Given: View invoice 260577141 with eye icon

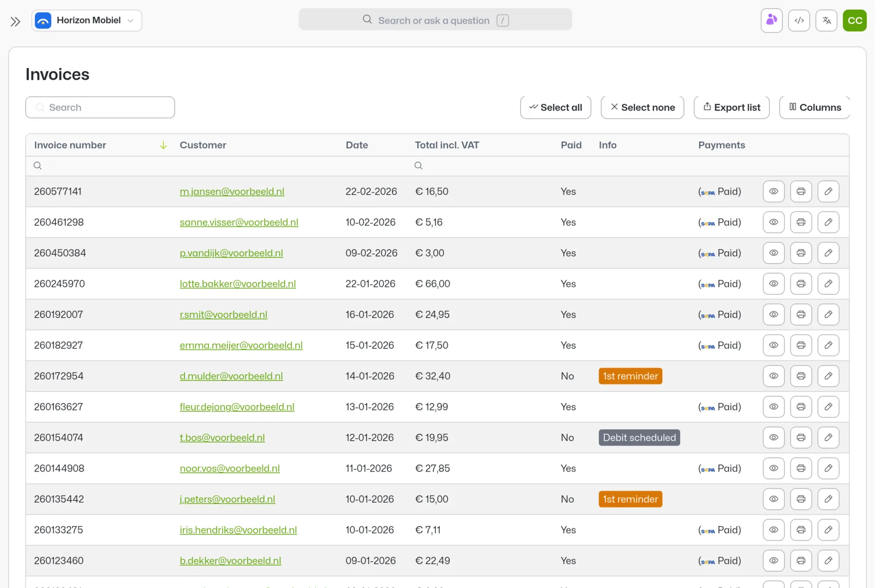Looking at the screenshot, I should [774, 191].
